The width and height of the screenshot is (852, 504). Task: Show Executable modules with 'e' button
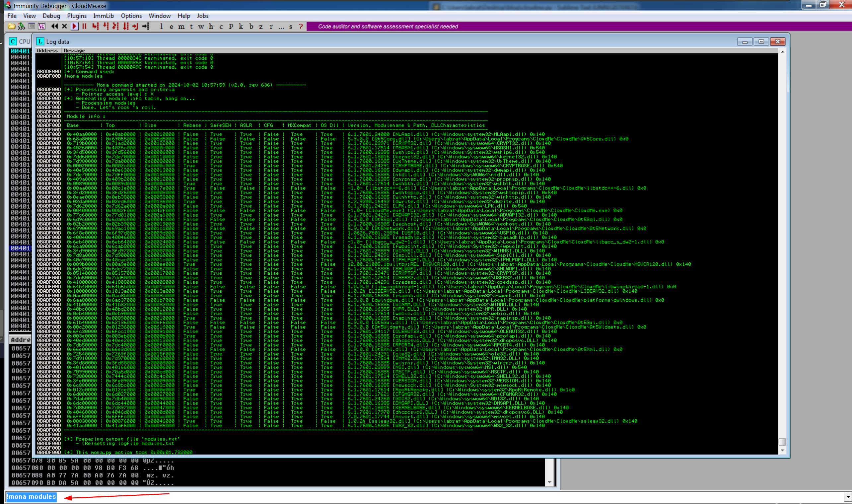tap(172, 26)
